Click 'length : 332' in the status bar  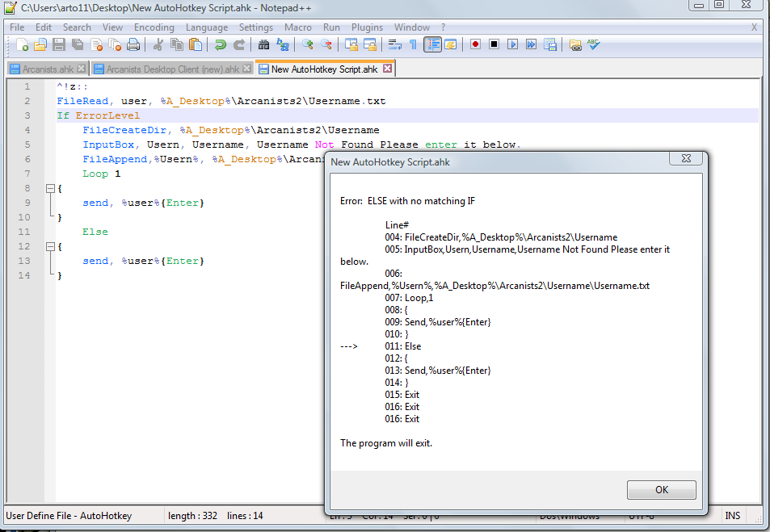[x=192, y=515]
